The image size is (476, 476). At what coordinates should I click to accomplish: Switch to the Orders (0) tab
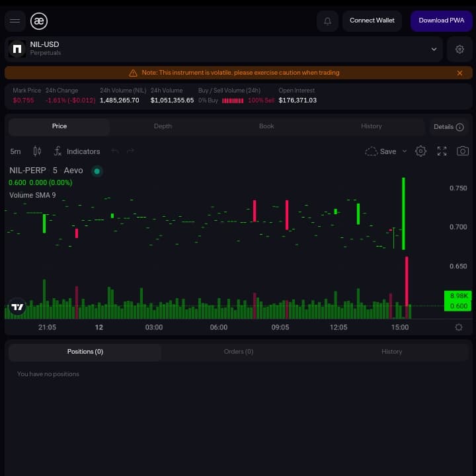(238, 352)
